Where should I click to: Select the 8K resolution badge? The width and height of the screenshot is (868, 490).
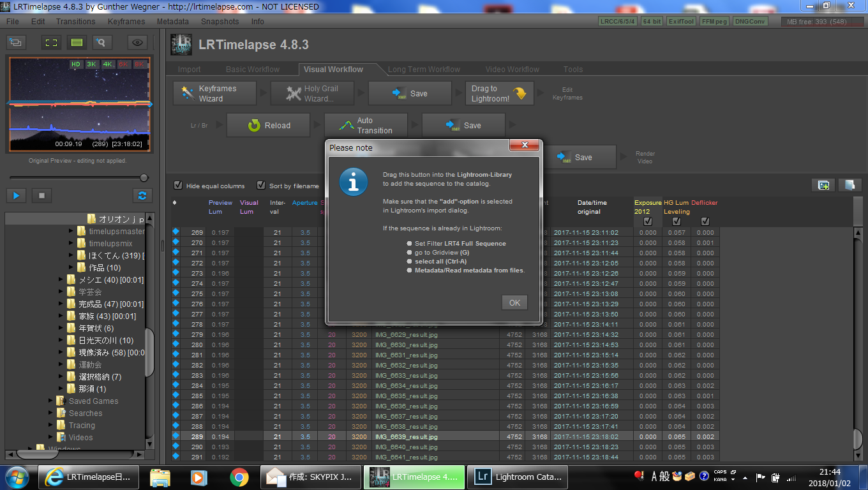coord(139,64)
